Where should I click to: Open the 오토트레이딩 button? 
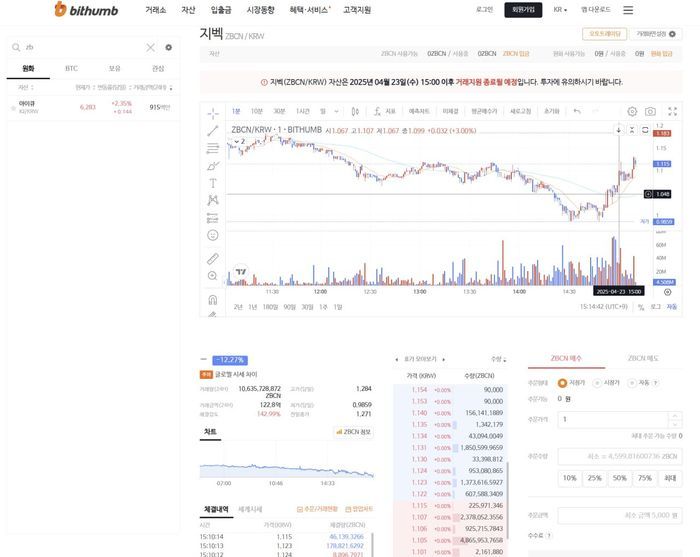coord(604,34)
